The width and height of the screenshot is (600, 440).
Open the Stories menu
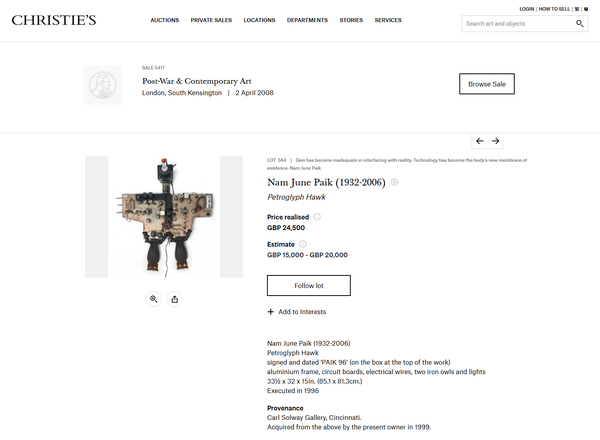coord(351,20)
